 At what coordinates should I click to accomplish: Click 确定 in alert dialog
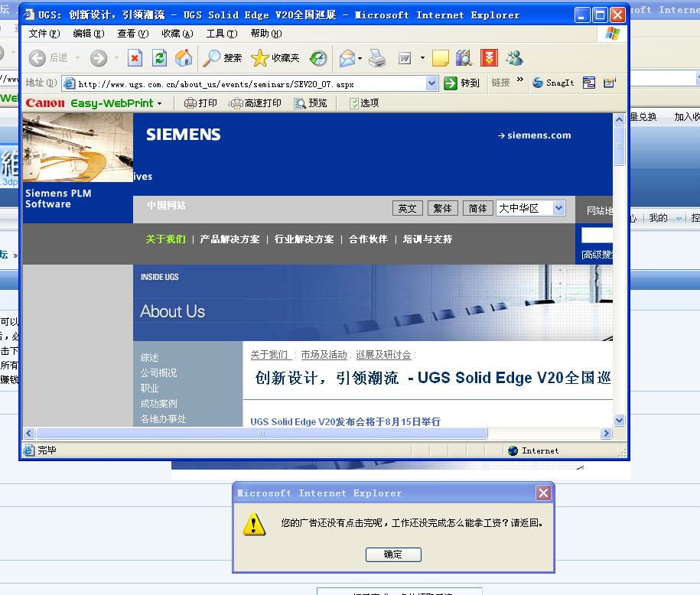(x=393, y=554)
